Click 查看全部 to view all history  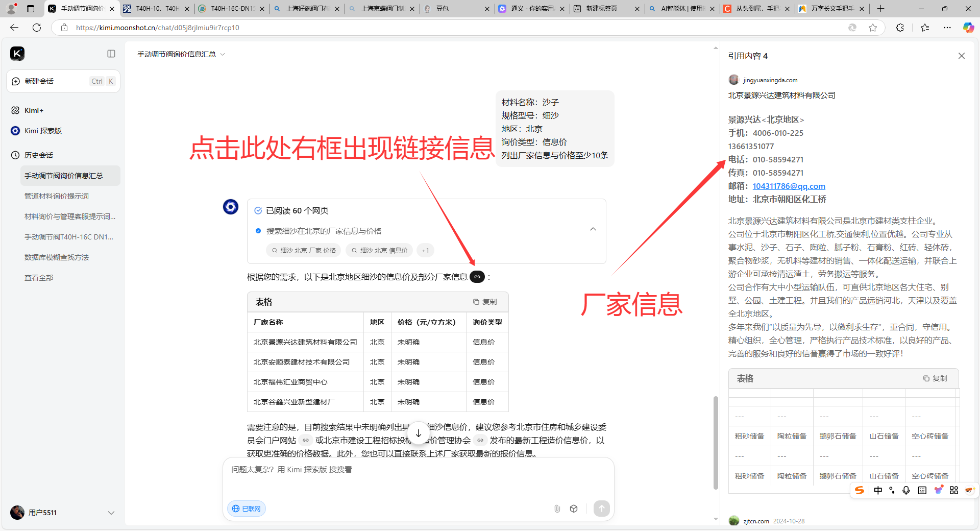[x=39, y=278]
